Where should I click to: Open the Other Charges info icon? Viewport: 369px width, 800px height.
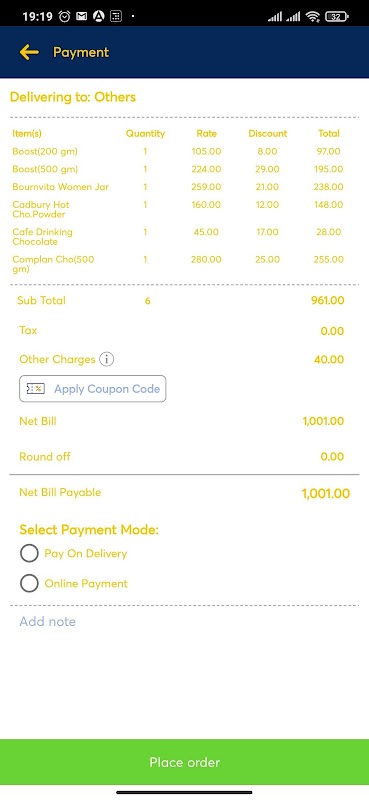107,359
